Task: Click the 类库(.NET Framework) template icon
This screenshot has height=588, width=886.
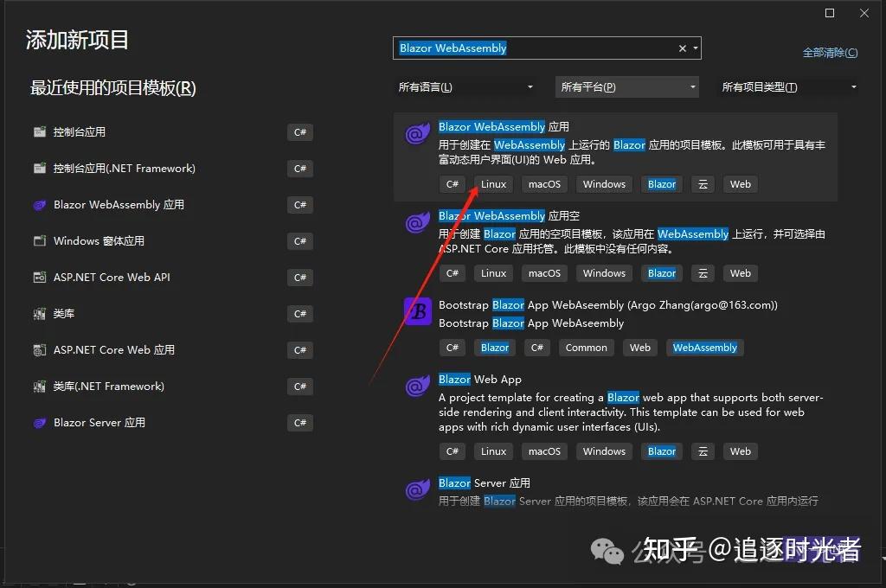Action: point(40,387)
